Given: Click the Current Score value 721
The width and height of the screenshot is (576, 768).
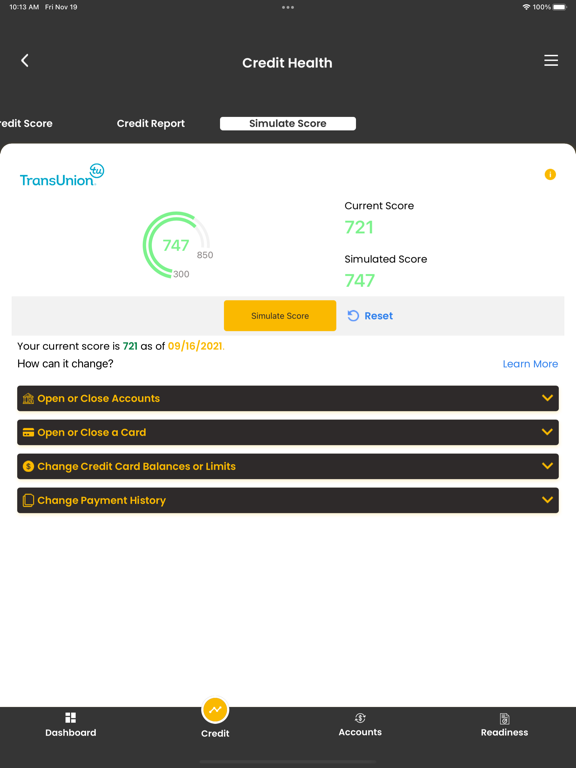Looking at the screenshot, I should 359,227.
